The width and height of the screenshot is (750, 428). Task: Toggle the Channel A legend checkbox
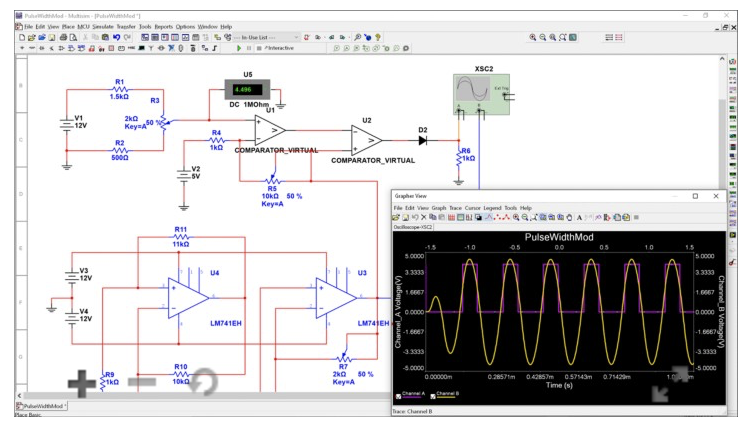[x=398, y=396]
